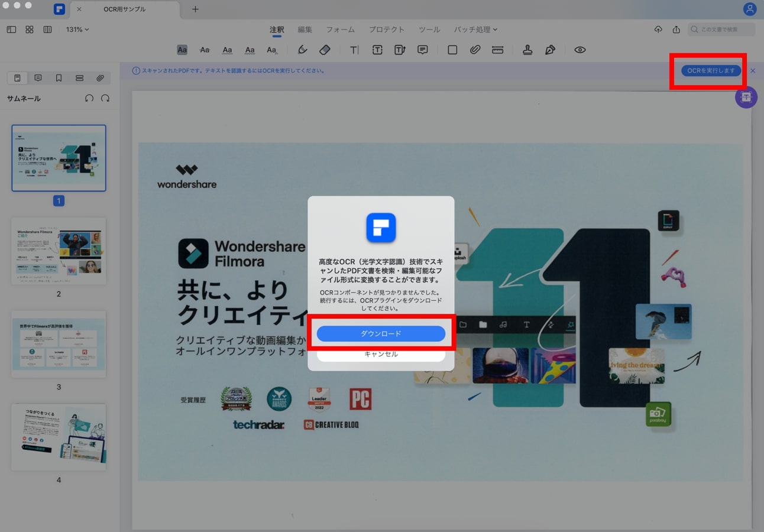
Task: Click the OCRを実行します button
Action: tap(710, 70)
